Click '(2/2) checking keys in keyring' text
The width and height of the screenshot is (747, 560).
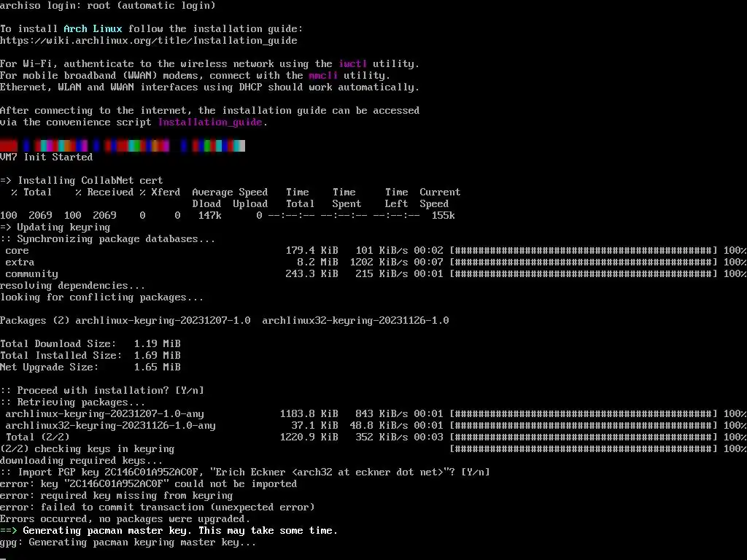click(88, 448)
